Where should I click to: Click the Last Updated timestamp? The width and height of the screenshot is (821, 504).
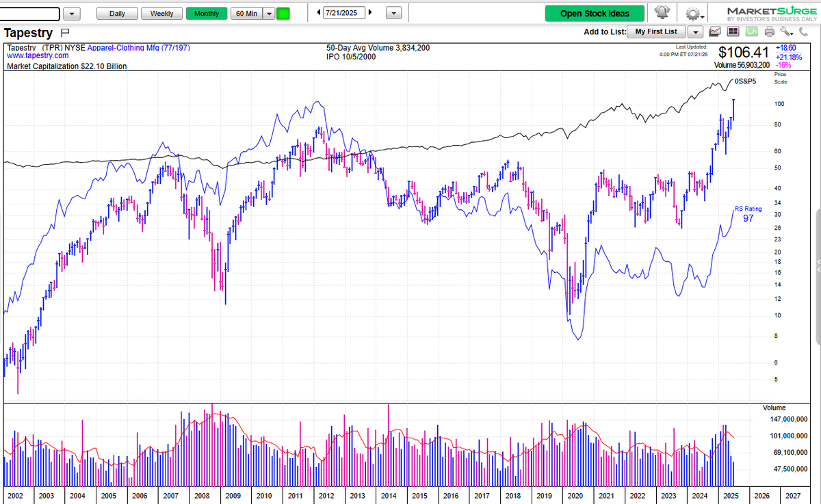click(x=685, y=50)
